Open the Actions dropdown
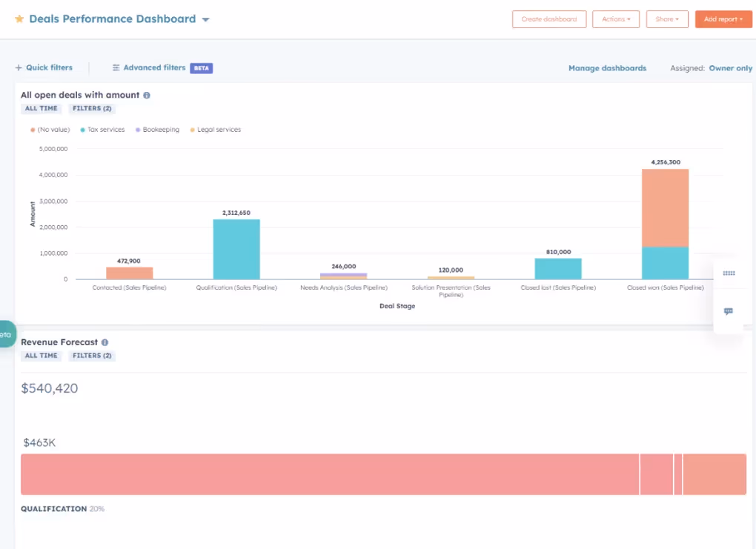Screen dimensions: 756x549 click(615, 19)
